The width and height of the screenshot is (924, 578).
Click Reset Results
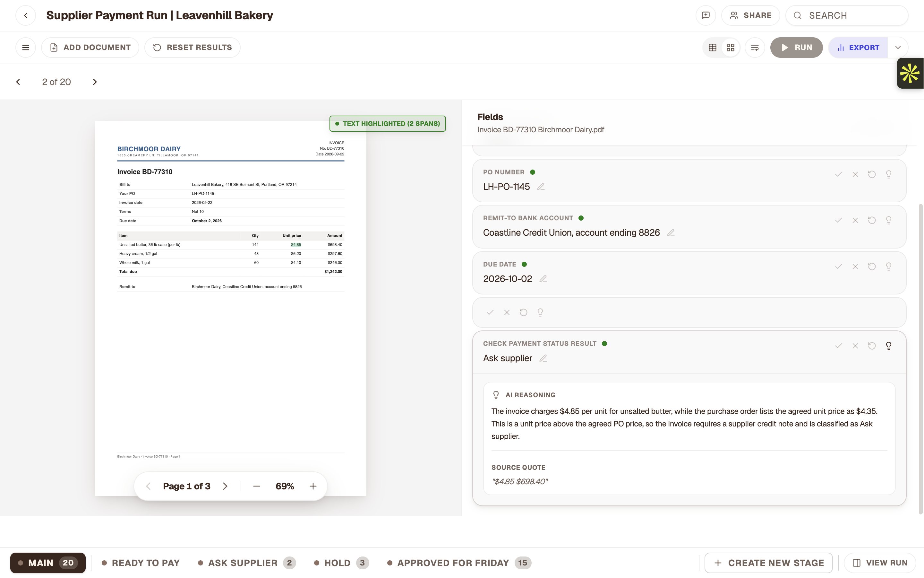pyautogui.click(x=193, y=48)
